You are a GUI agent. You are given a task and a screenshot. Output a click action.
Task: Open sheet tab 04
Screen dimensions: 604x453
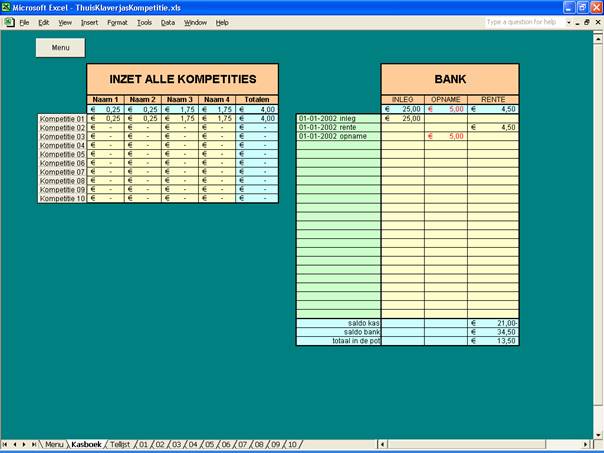[193, 445]
